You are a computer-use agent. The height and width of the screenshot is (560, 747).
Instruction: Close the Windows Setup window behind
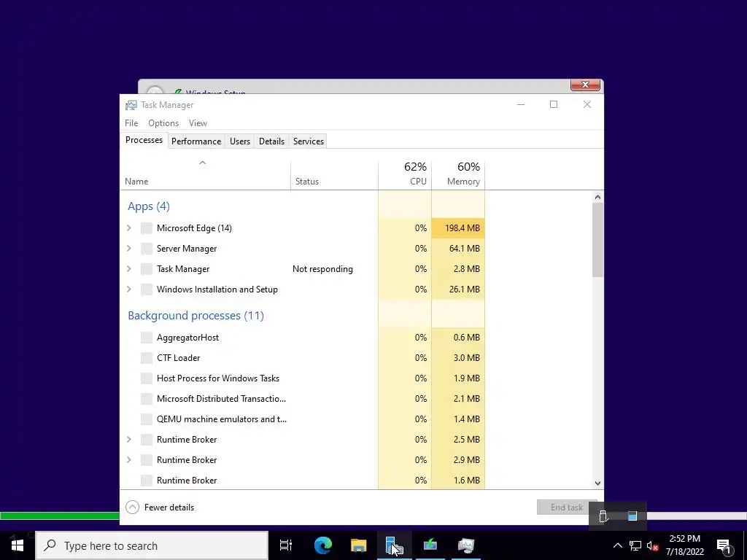pos(585,85)
